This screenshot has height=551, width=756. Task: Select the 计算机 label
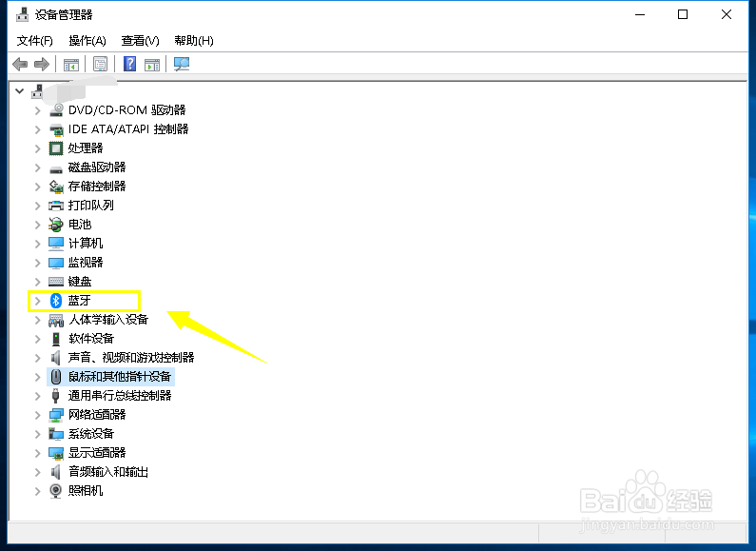point(86,244)
